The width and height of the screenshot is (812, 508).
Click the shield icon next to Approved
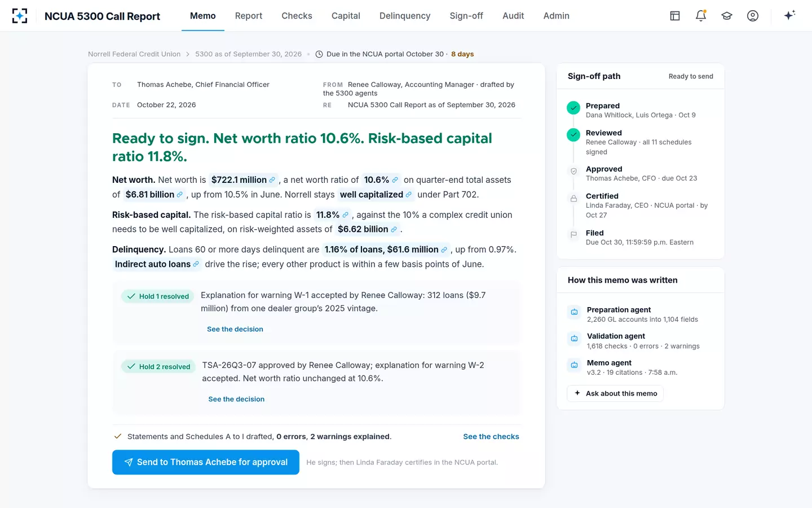573,171
